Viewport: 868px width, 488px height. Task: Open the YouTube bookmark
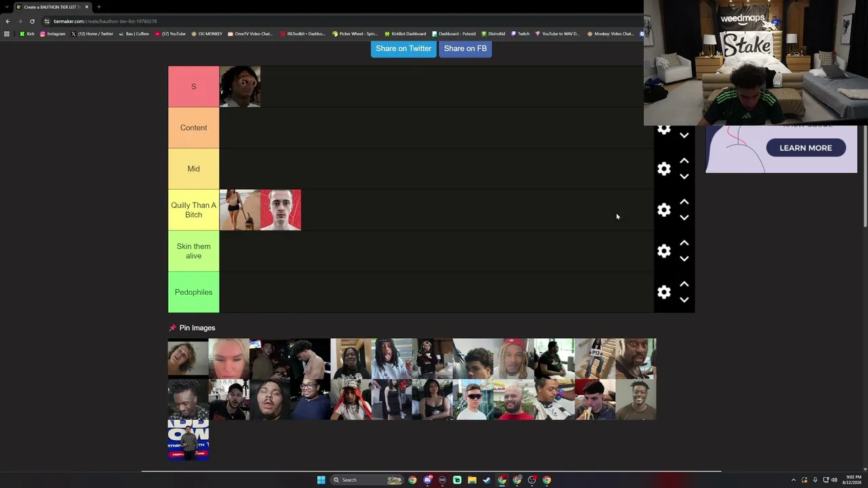pos(170,34)
